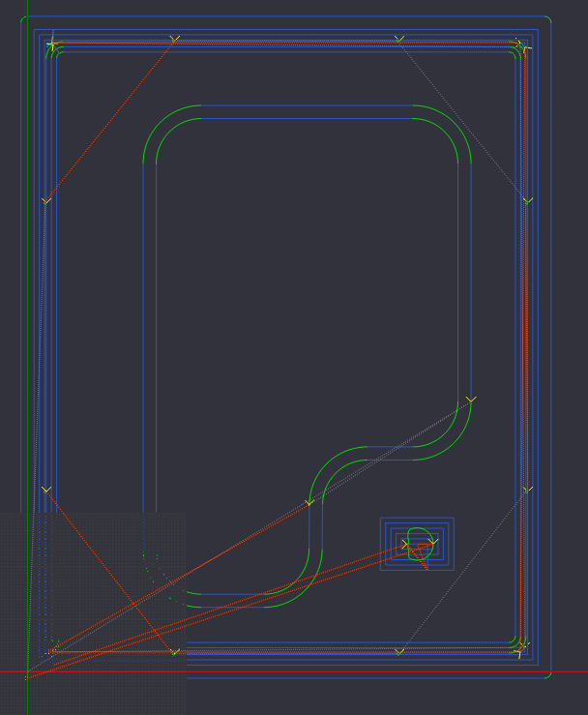Select the yellow marker on the S-curve
The image size is (588, 715).
309,502
